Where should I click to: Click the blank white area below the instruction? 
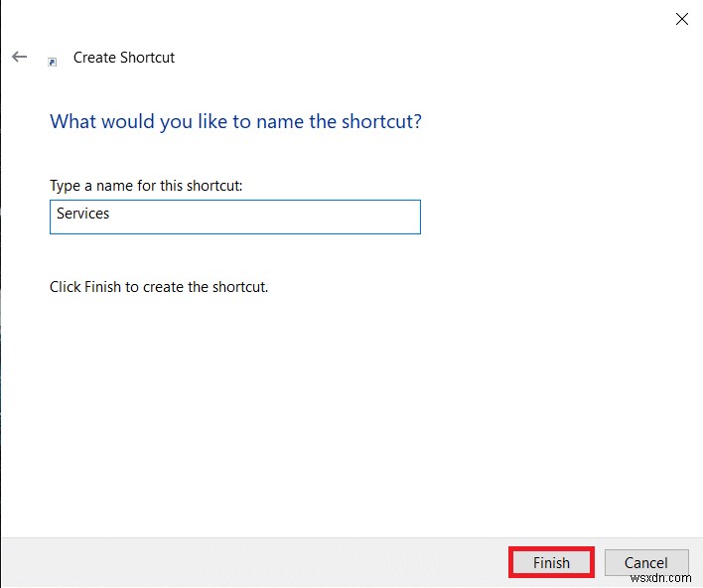pyautogui.click(x=348, y=417)
